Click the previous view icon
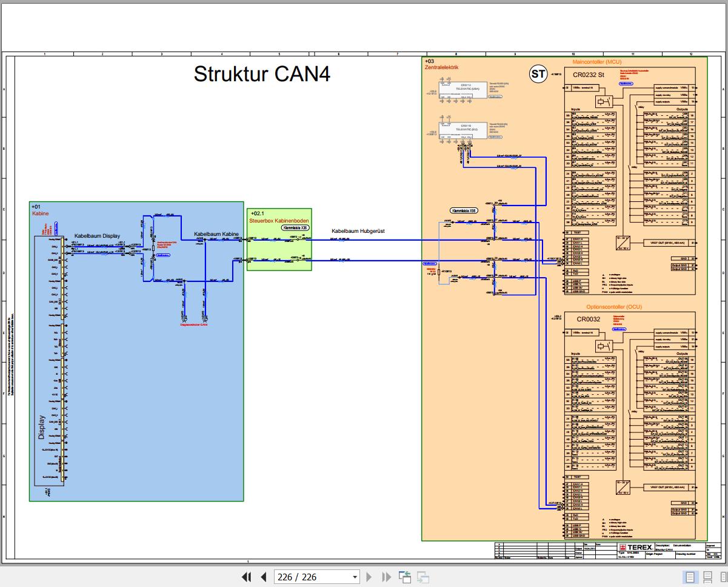 pos(405,577)
